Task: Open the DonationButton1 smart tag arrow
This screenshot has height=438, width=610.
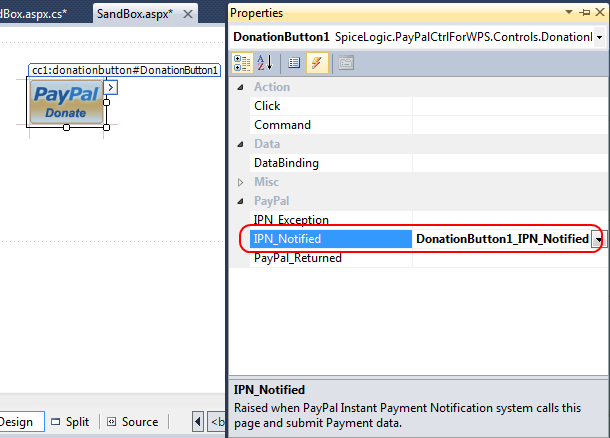Action: [111, 88]
